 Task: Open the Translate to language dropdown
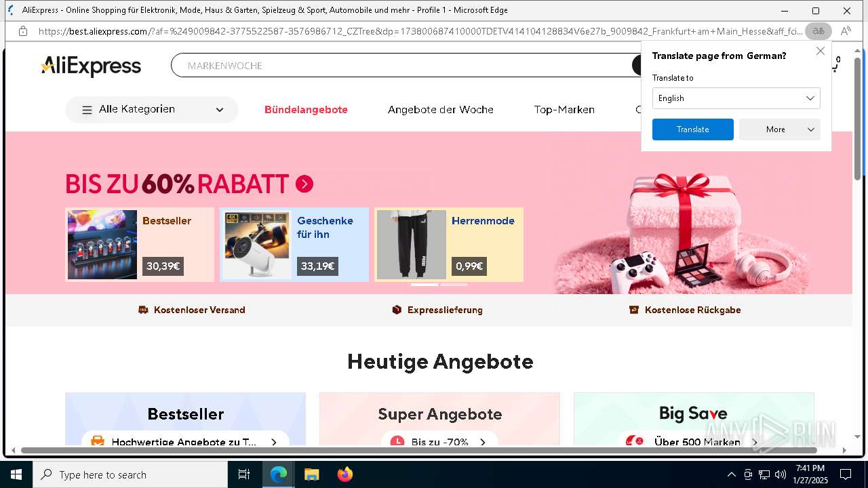click(736, 98)
